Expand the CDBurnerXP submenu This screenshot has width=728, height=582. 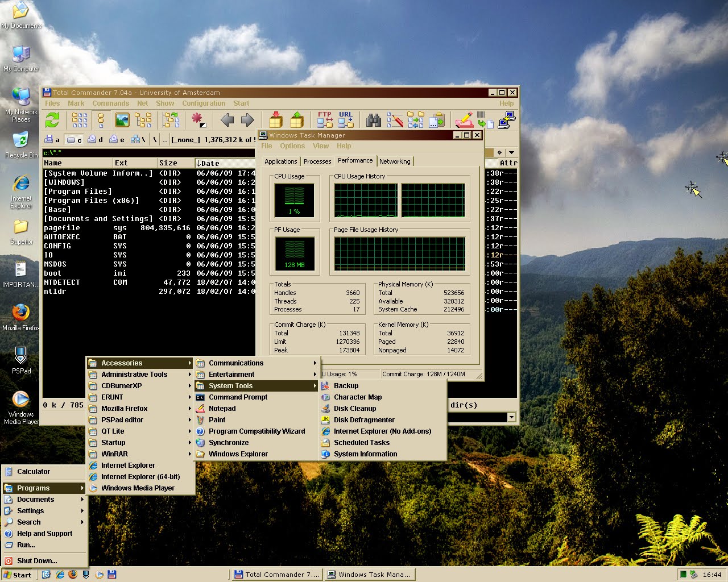pyautogui.click(x=140, y=386)
